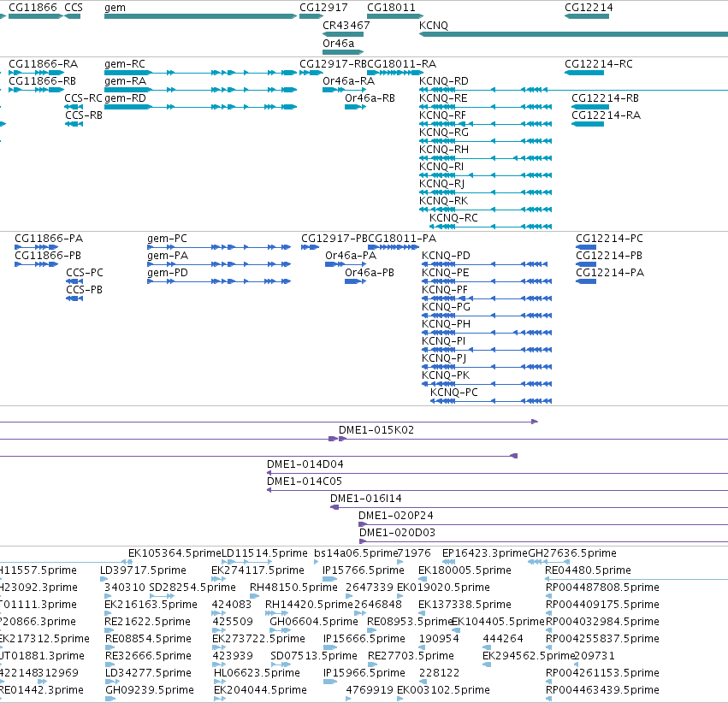Select the KCNQ-RK transcript
Screen dimensions: 728x703
click(485, 210)
